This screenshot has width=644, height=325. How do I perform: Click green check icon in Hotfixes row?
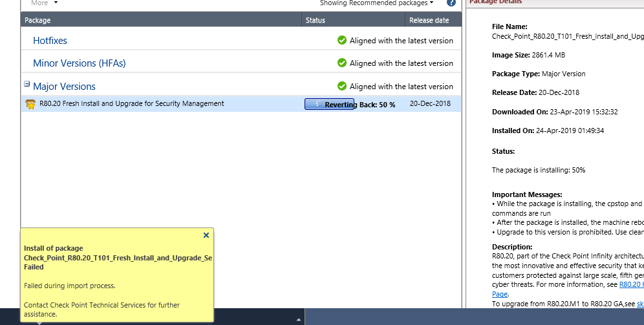point(341,40)
